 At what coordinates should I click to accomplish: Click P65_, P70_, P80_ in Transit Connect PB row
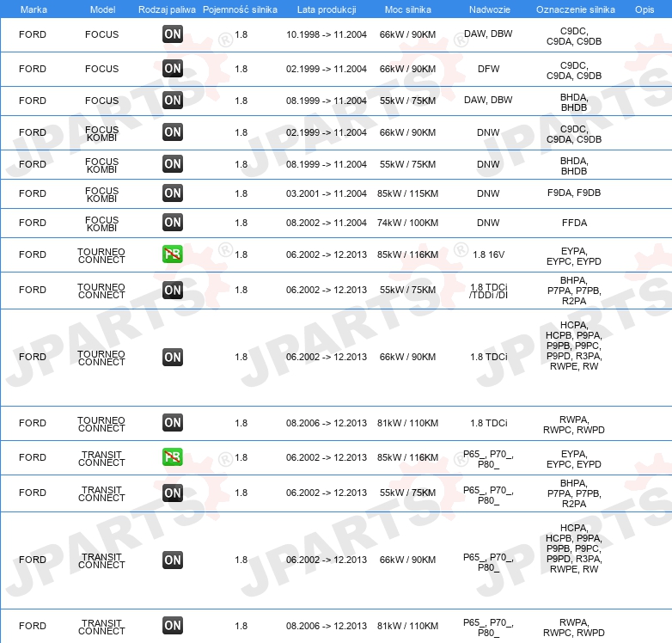click(x=488, y=459)
